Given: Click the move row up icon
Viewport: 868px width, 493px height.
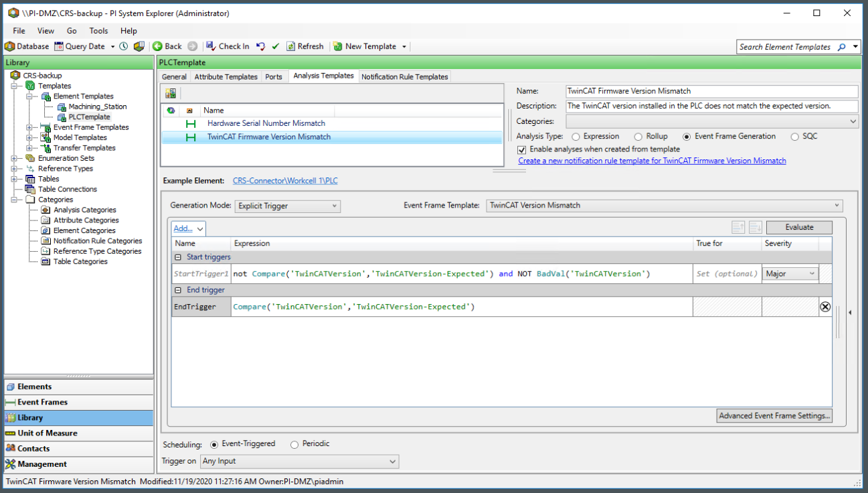Looking at the screenshot, I should (x=738, y=228).
